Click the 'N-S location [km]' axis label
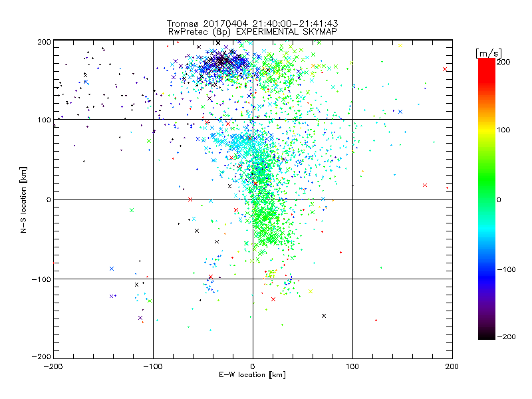The height and width of the screenshot is (399, 532). tap(23, 199)
